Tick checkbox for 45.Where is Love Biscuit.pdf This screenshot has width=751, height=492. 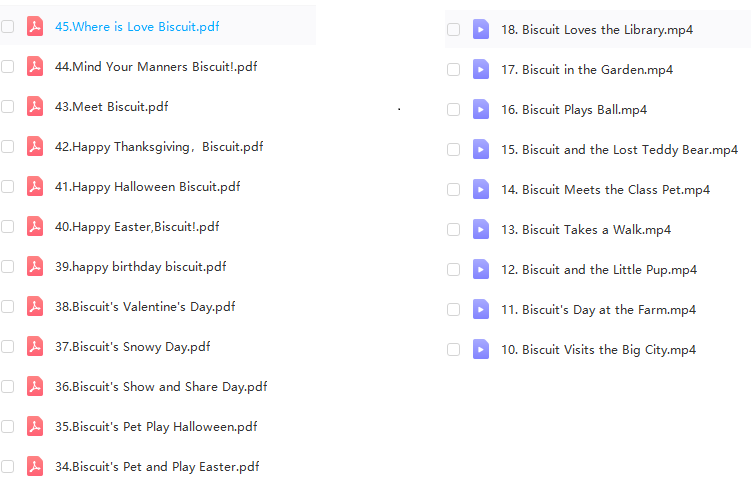7,26
